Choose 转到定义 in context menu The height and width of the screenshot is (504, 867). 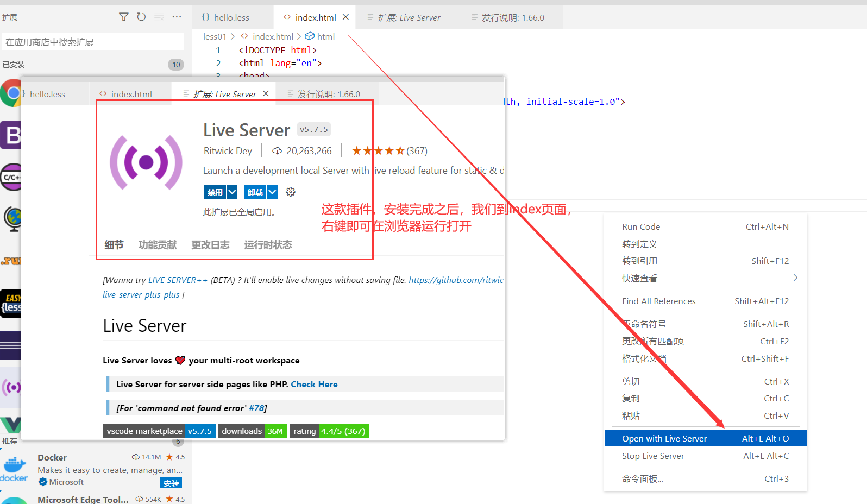[705, 244]
